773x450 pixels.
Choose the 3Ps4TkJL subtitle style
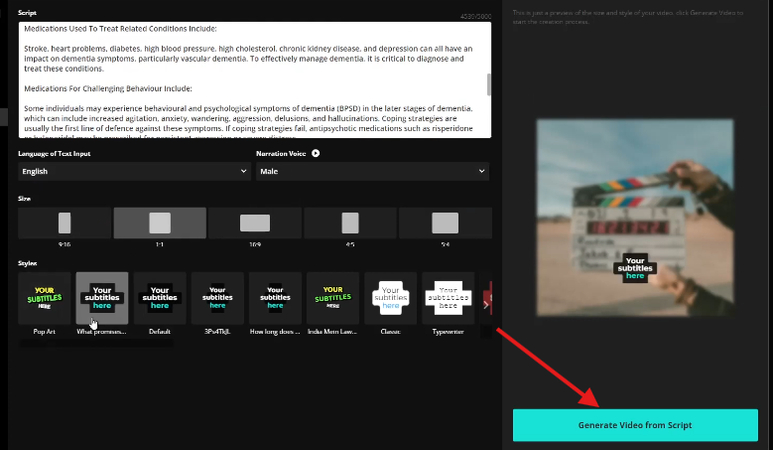pyautogui.click(x=217, y=298)
